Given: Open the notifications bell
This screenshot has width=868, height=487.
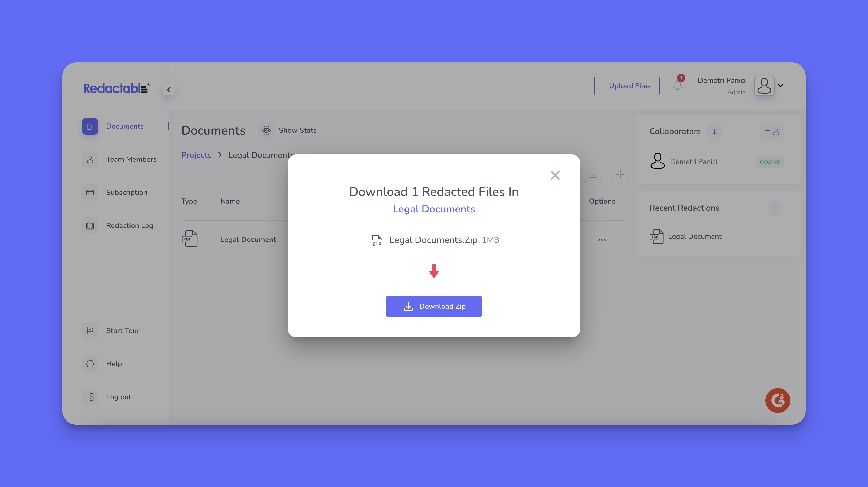Looking at the screenshot, I should (x=678, y=86).
